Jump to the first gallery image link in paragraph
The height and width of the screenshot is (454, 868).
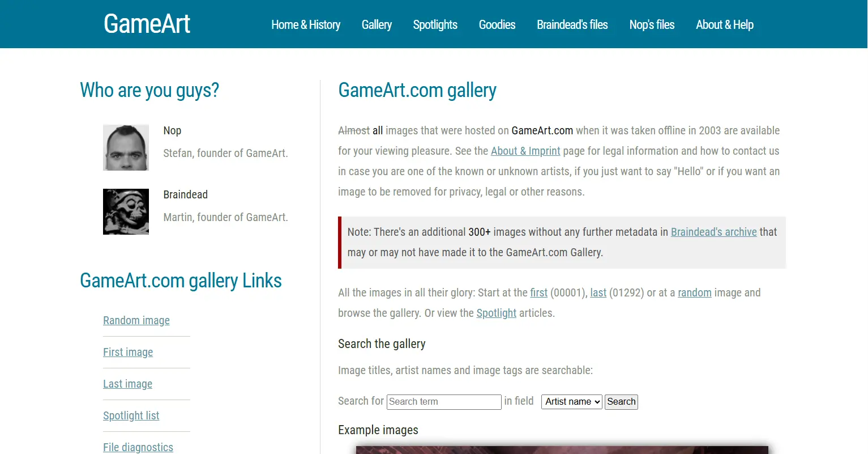point(539,292)
